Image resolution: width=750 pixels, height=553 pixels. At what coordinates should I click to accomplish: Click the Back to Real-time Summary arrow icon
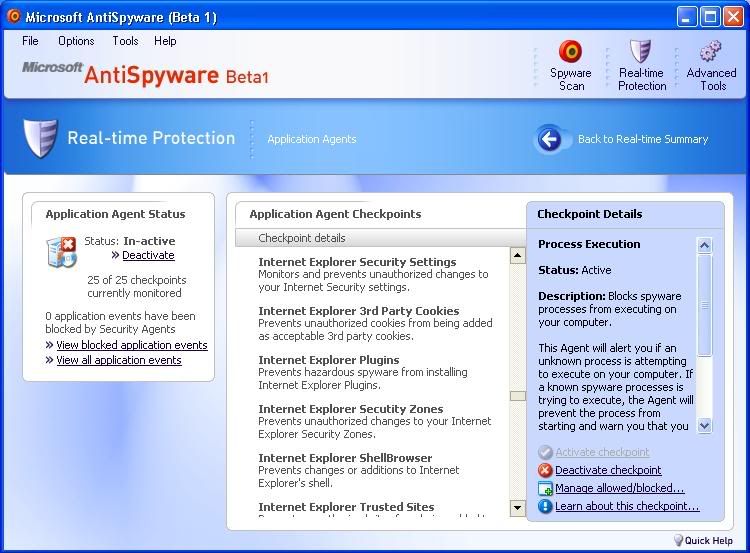pyautogui.click(x=550, y=139)
